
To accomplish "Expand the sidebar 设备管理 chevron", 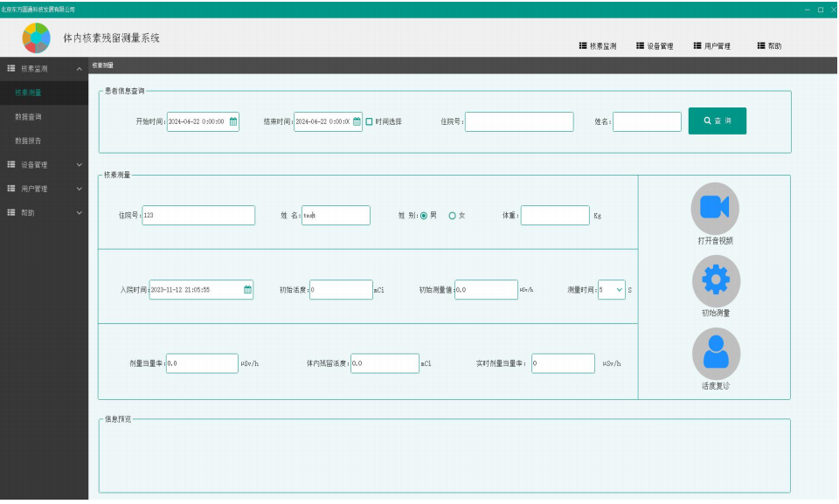I will pos(80,165).
